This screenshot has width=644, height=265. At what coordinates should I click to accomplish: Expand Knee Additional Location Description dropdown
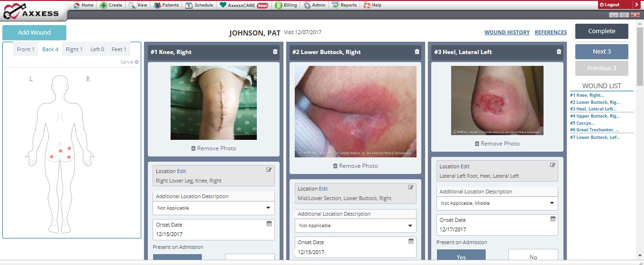pyautogui.click(x=268, y=208)
